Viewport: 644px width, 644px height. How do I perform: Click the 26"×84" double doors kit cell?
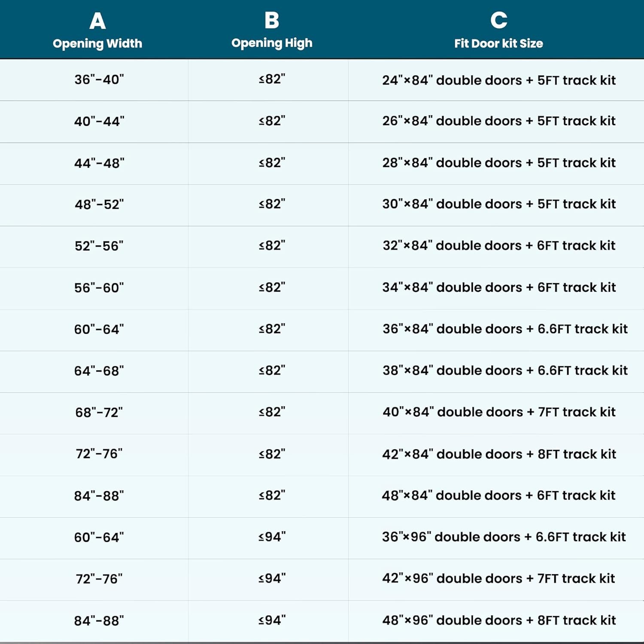click(499, 121)
